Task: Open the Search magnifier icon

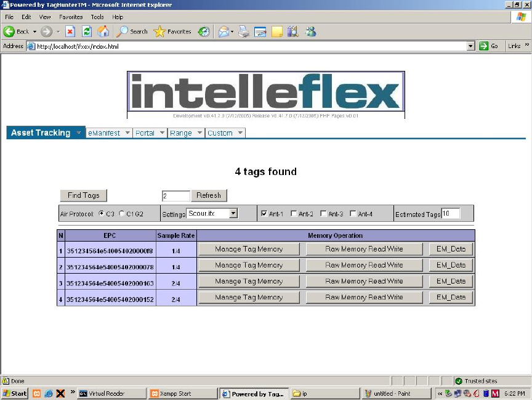Action: [122, 31]
